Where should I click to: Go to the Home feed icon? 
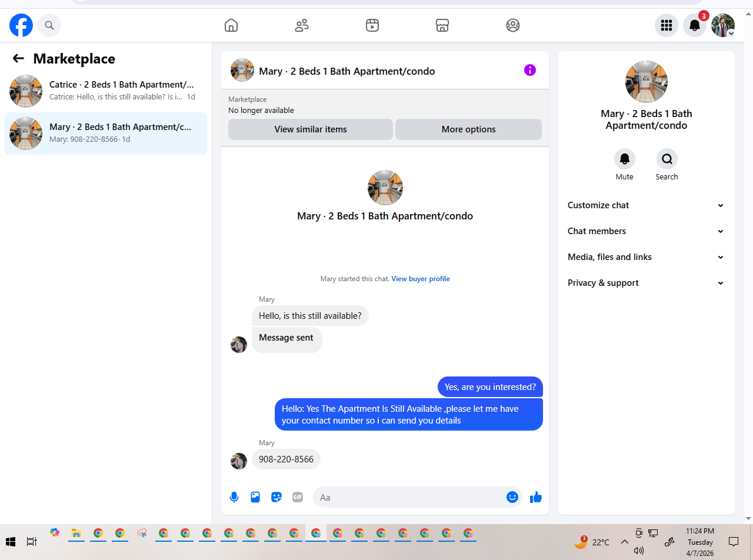pyautogui.click(x=231, y=25)
